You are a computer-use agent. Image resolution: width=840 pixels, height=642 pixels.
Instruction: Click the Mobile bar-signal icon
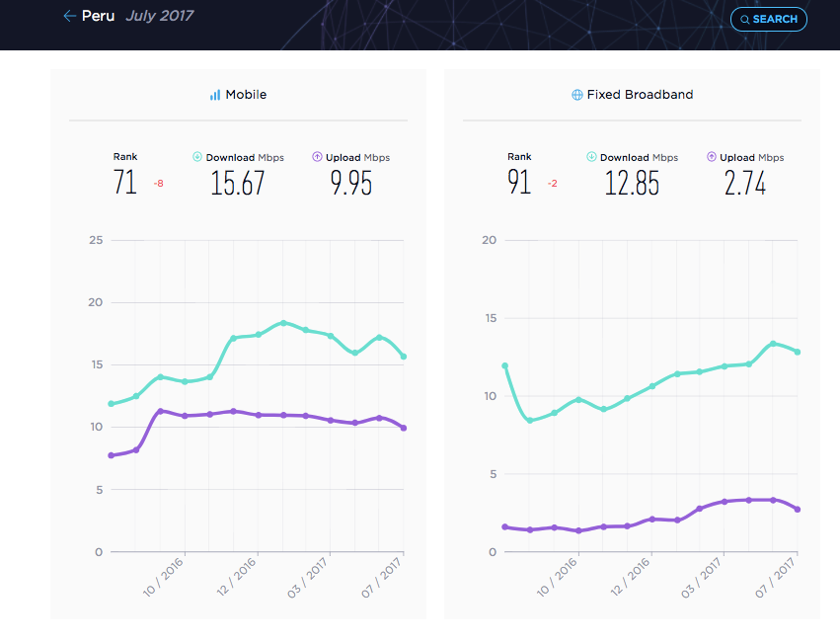(215, 95)
